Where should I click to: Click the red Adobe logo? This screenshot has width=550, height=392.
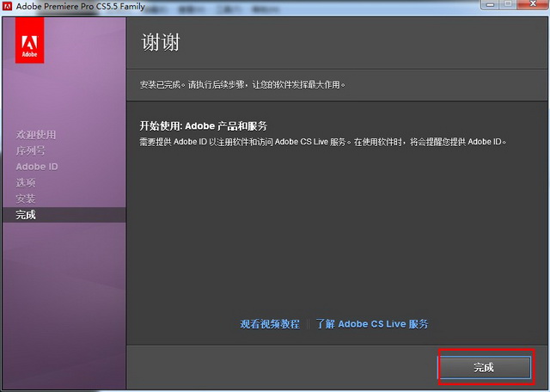pos(30,40)
